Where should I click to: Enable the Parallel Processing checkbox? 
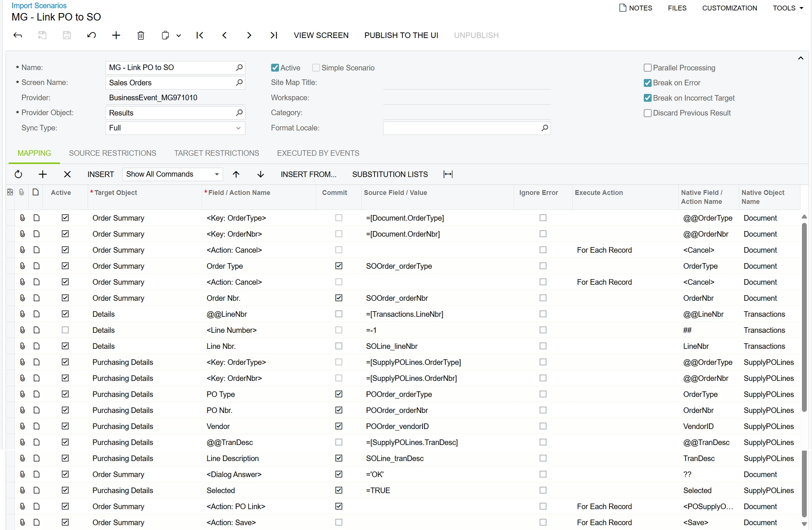tap(648, 68)
